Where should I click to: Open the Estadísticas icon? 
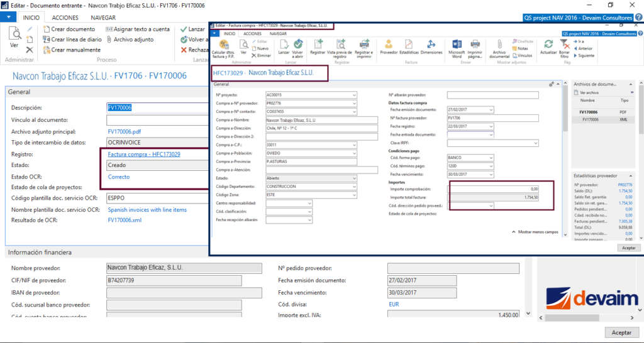point(409,45)
